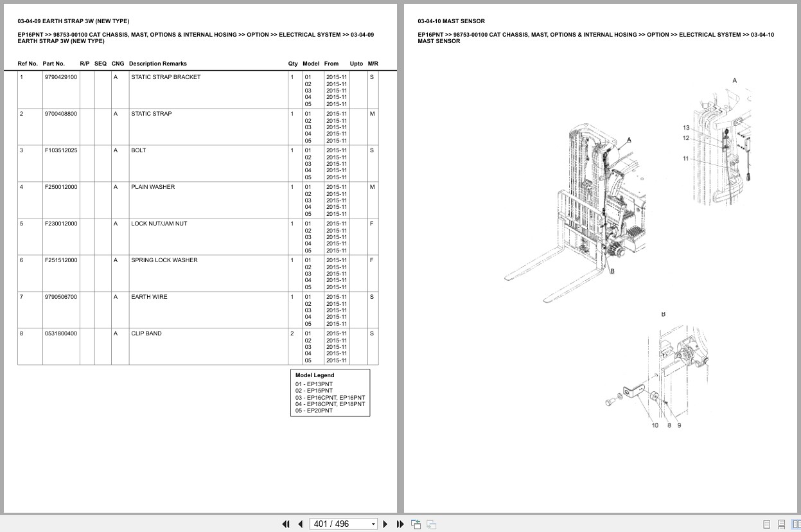Image resolution: width=801 pixels, height=532 pixels.
Task: Toggle the facing two-page view mode
Action: (x=797, y=524)
